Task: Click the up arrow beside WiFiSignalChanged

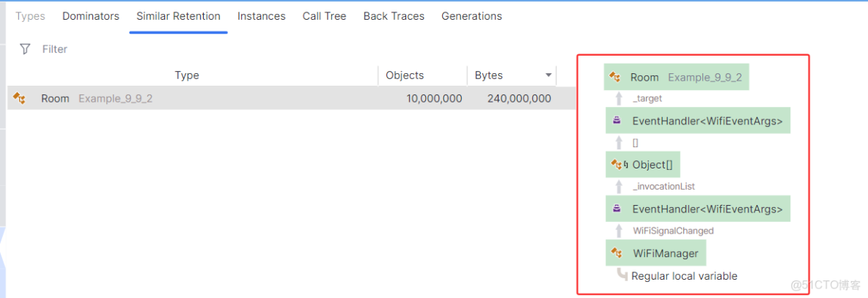Action: point(619,231)
